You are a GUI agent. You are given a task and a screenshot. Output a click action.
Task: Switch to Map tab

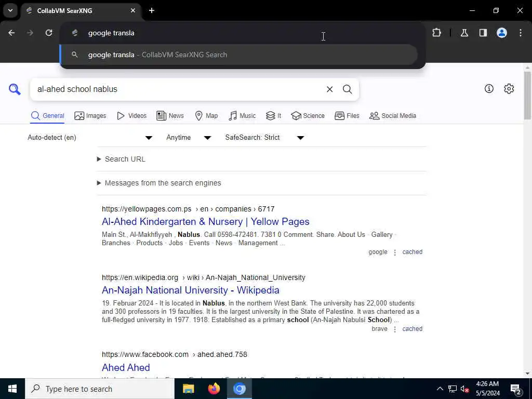(206, 116)
